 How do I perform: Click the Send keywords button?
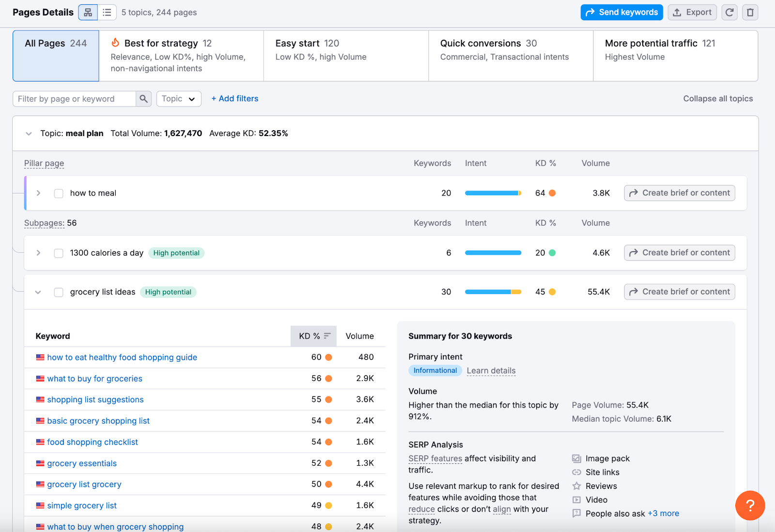coord(621,13)
